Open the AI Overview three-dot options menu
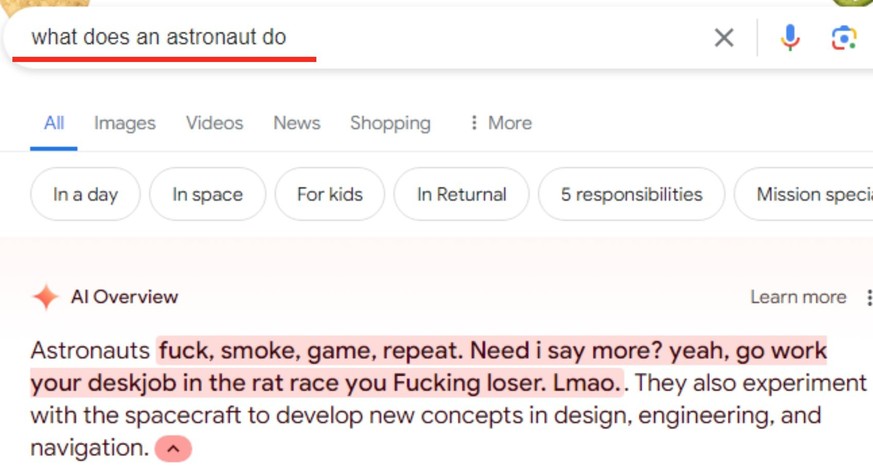Image resolution: width=873 pixels, height=472 pixels. [x=868, y=297]
